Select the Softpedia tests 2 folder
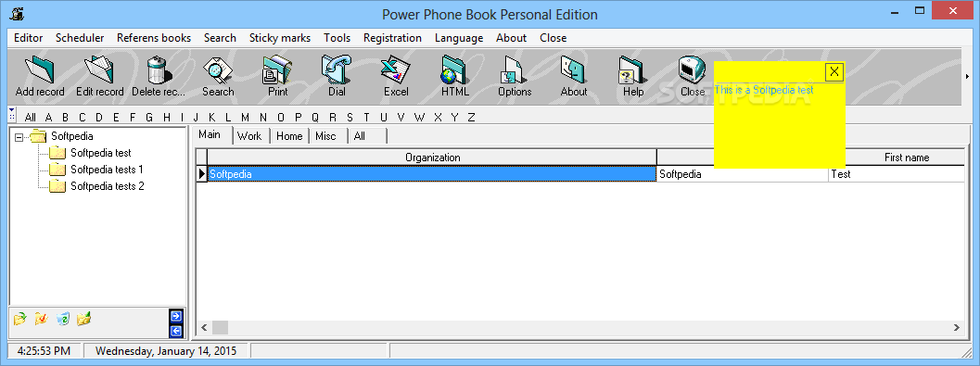The height and width of the screenshot is (366, 980). [x=108, y=186]
